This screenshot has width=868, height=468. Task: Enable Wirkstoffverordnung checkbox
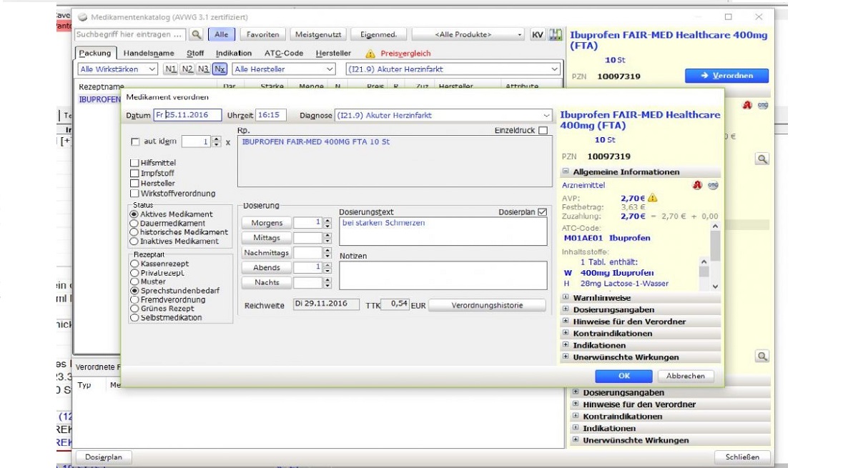pos(134,194)
